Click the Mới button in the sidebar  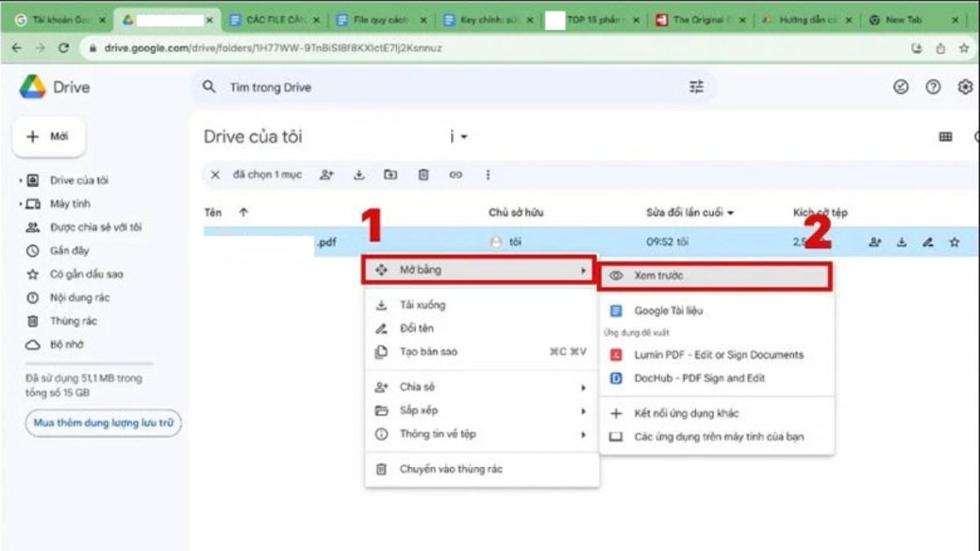pos(48,136)
